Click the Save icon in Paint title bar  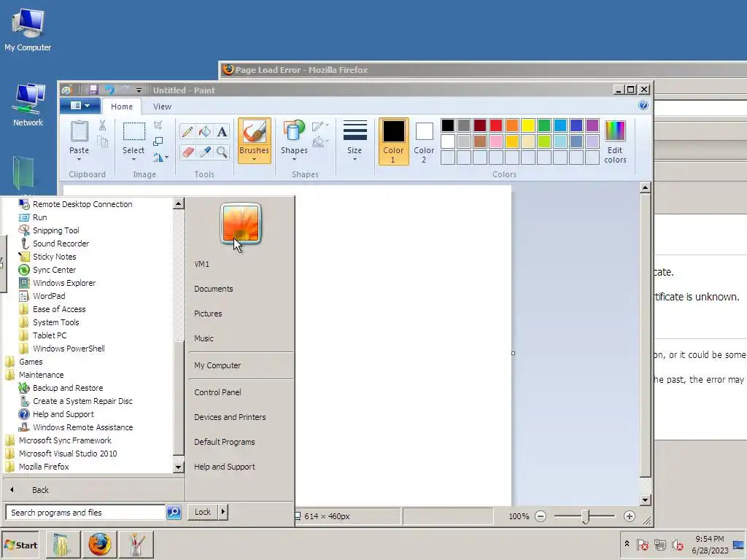pos(93,90)
